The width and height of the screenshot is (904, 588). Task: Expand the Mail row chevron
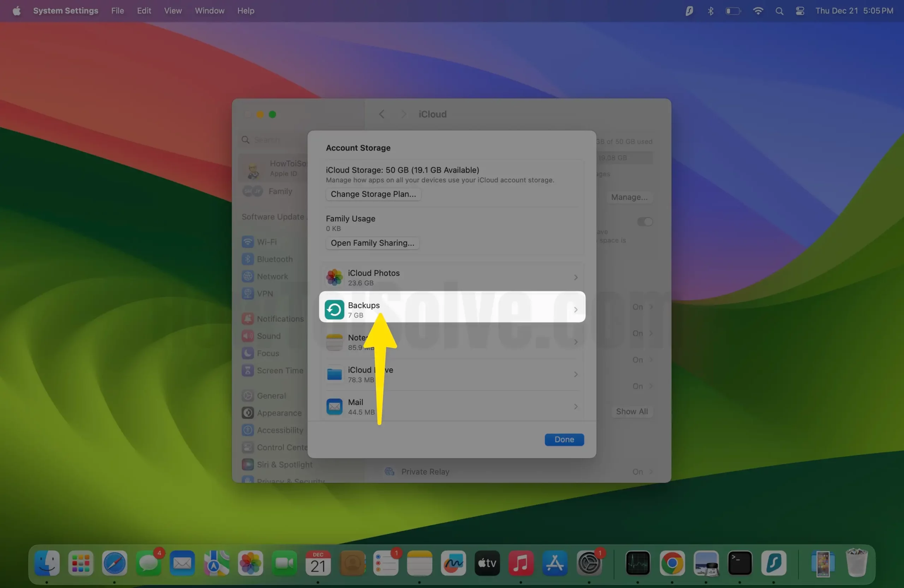pos(576,407)
